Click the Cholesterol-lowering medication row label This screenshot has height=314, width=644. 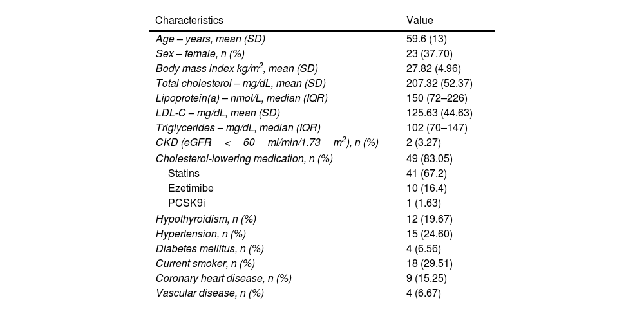point(244,158)
